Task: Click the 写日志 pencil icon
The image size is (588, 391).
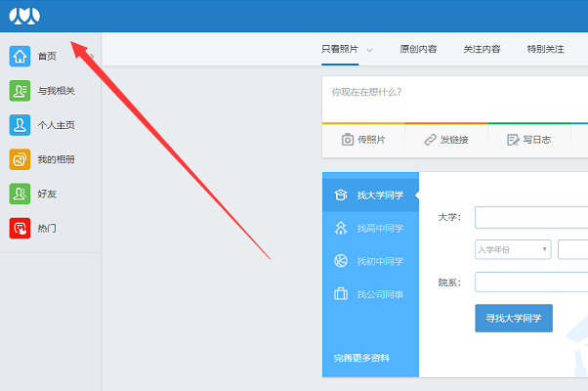Action: [513, 140]
